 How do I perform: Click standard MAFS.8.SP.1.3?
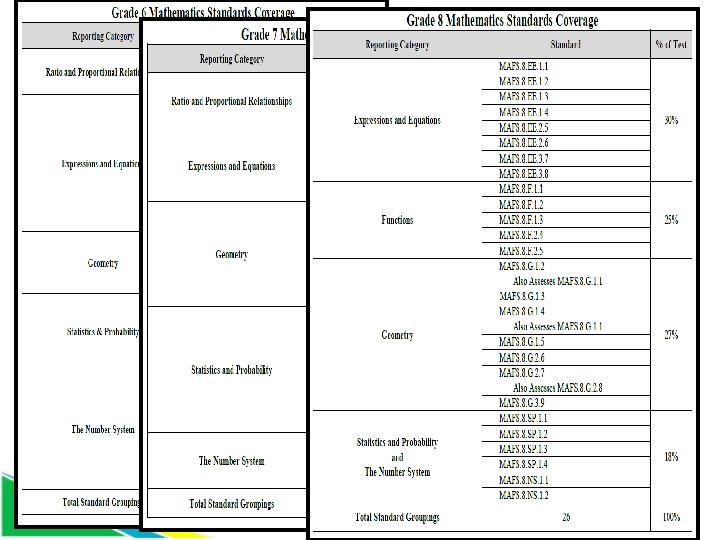pyautogui.click(x=523, y=449)
